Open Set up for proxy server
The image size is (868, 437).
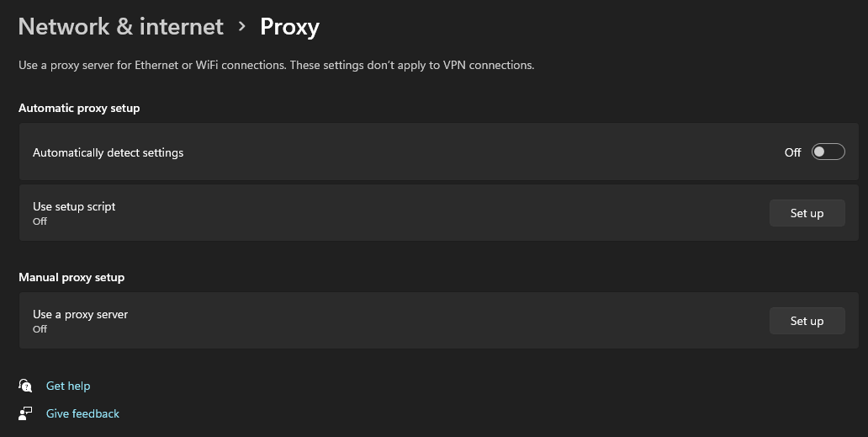pos(807,321)
